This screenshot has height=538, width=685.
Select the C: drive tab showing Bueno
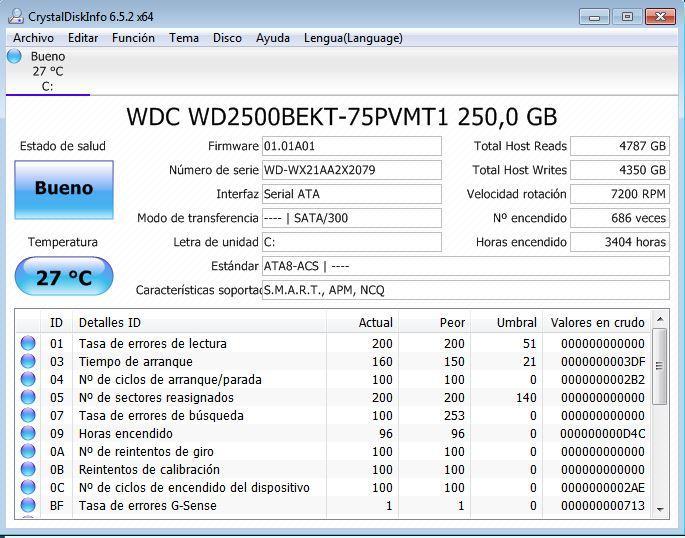[48, 71]
